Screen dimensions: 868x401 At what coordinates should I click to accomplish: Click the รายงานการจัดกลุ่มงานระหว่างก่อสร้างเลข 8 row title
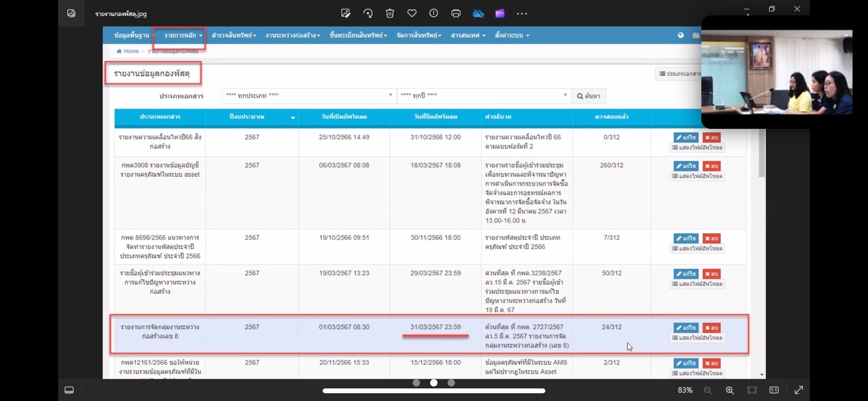[160, 331]
